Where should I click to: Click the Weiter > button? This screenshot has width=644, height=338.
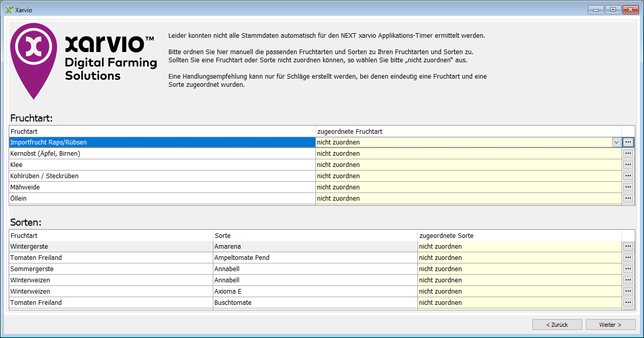pyautogui.click(x=610, y=325)
